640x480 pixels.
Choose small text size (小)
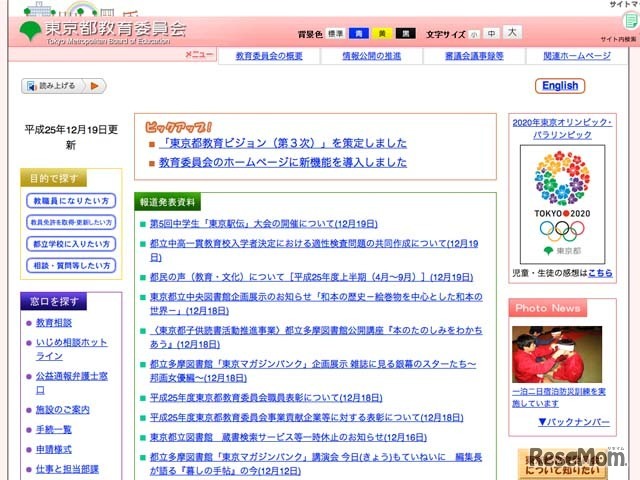pos(474,35)
